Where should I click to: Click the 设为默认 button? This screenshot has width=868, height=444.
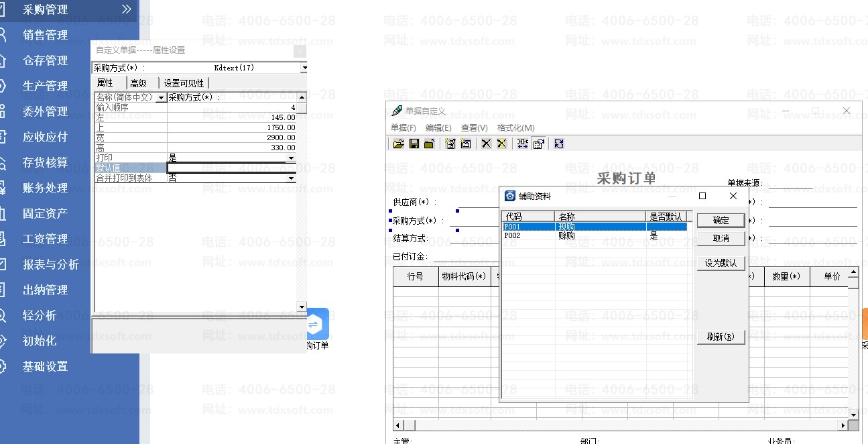click(721, 264)
